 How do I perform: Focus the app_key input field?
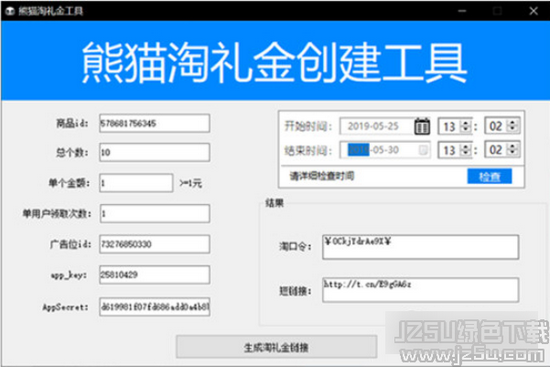[155, 274]
